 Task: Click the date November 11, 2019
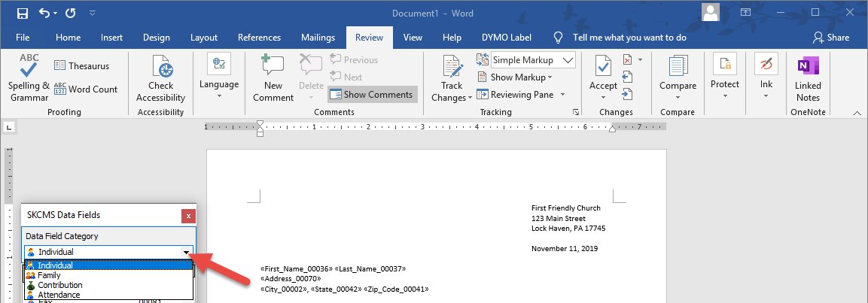click(x=565, y=248)
